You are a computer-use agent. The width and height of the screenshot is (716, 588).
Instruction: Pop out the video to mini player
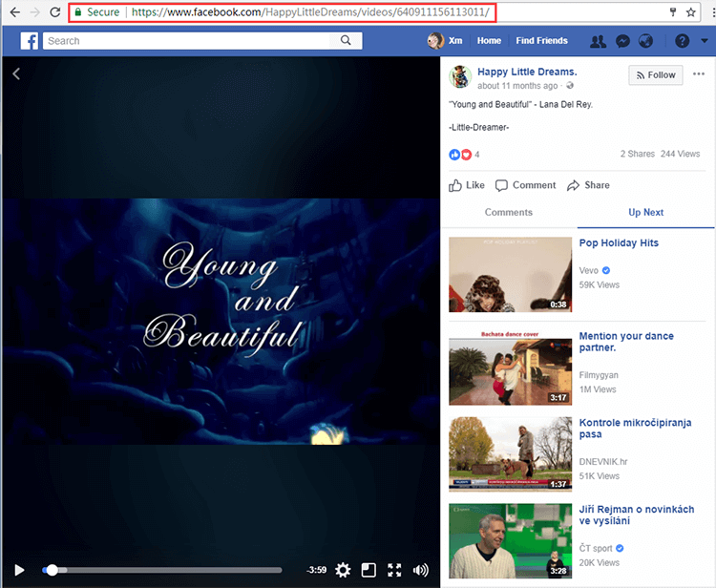[x=369, y=570]
